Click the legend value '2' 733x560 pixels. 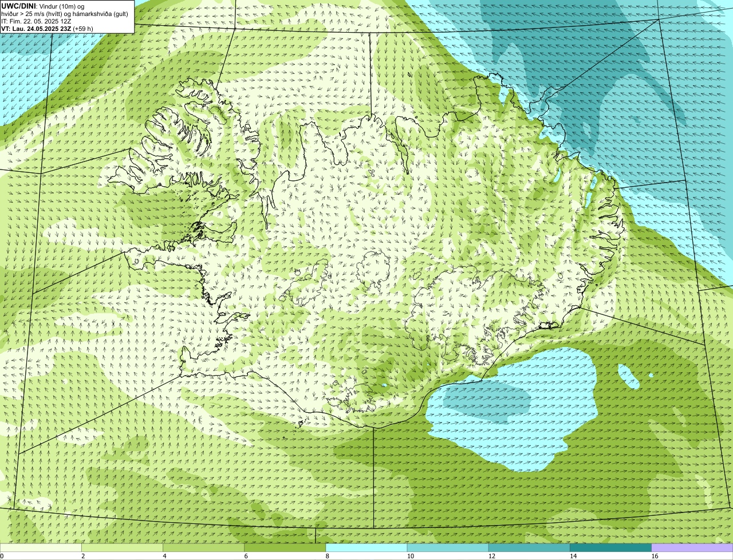pos(83,556)
